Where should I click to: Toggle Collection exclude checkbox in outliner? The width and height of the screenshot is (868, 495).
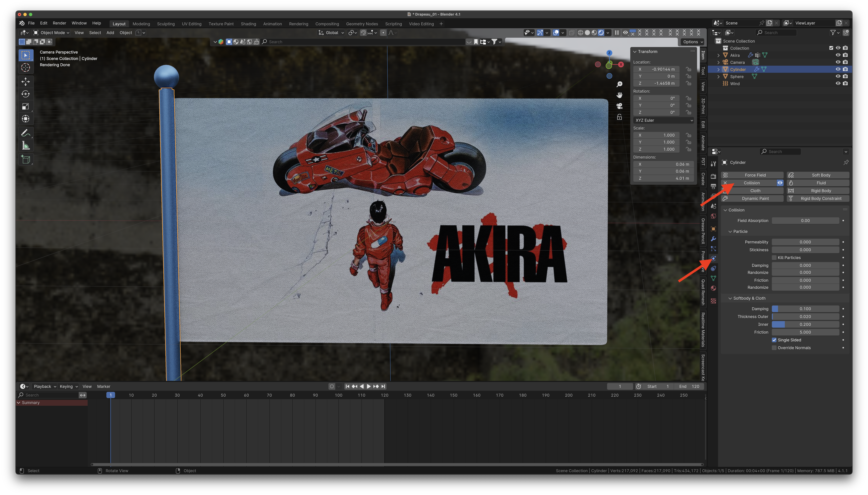pyautogui.click(x=831, y=48)
